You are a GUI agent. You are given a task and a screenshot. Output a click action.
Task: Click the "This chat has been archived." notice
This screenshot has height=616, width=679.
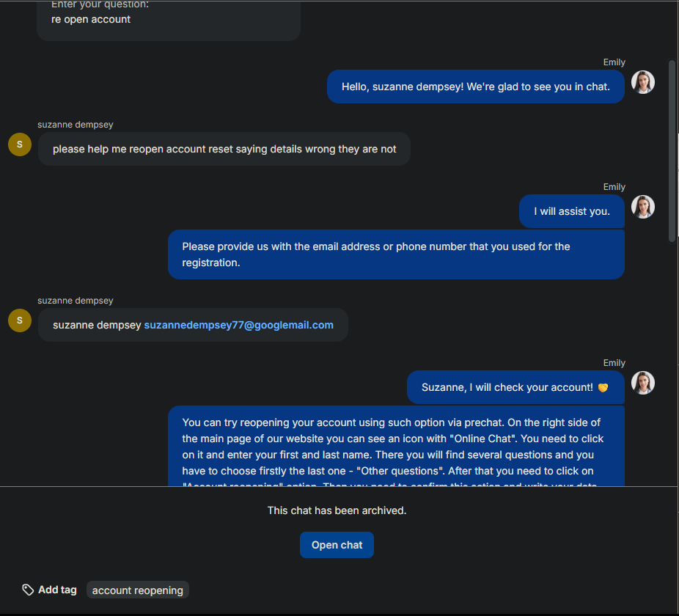337,510
